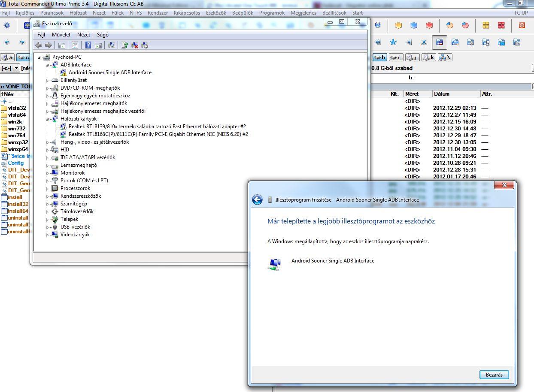Open the Művelet menu in Device Manager

pos(61,35)
